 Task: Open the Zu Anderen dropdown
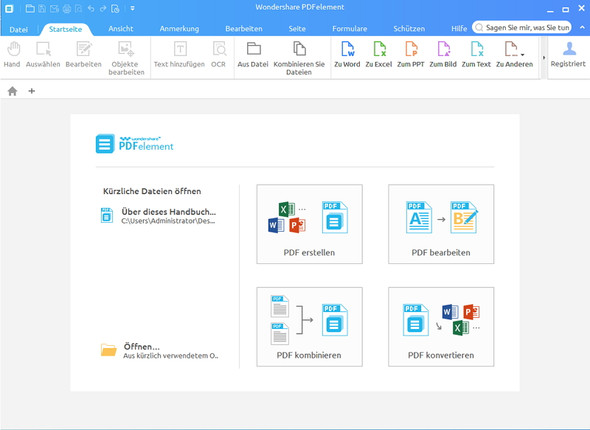pos(514,55)
